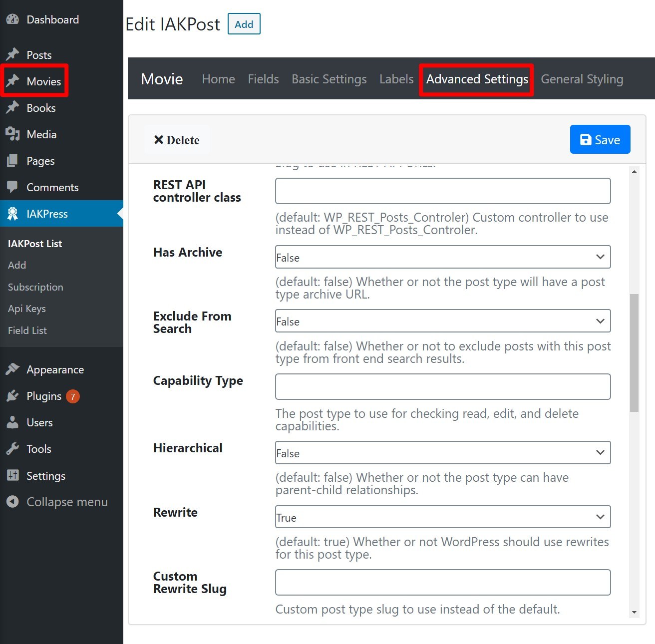This screenshot has height=644, width=655.
Task: Click the Dashboard gauge icon
Action: (12, 19)
